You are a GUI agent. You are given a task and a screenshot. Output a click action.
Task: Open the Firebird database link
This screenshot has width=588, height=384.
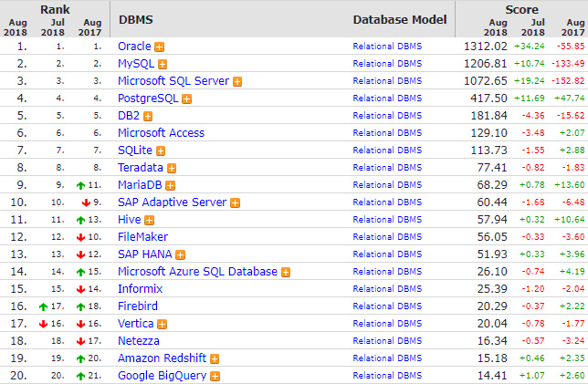click(138, 306)
